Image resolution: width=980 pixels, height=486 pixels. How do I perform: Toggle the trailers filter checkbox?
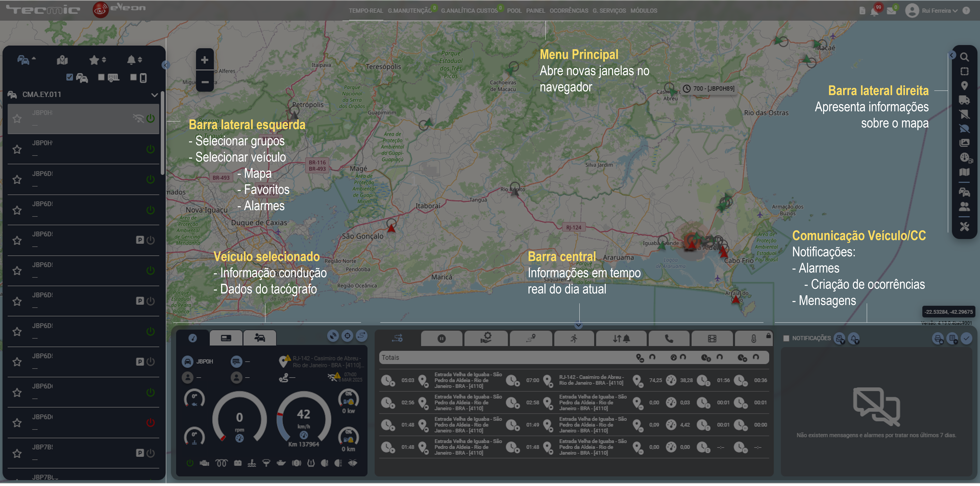pos(101,77)
